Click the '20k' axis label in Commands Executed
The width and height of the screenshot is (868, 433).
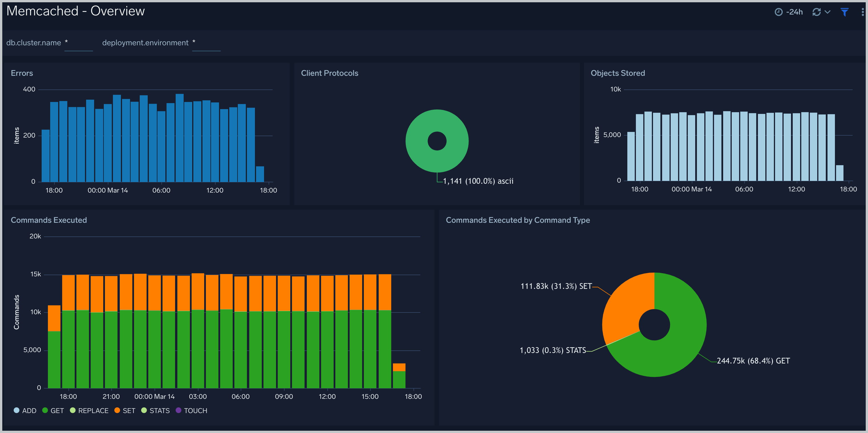point(35,236)
